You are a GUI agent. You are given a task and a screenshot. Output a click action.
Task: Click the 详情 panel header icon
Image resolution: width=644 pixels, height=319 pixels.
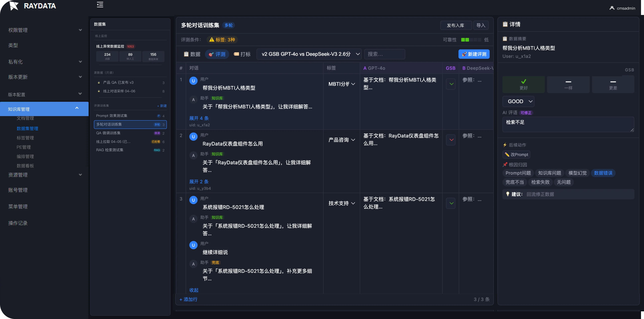505,24
